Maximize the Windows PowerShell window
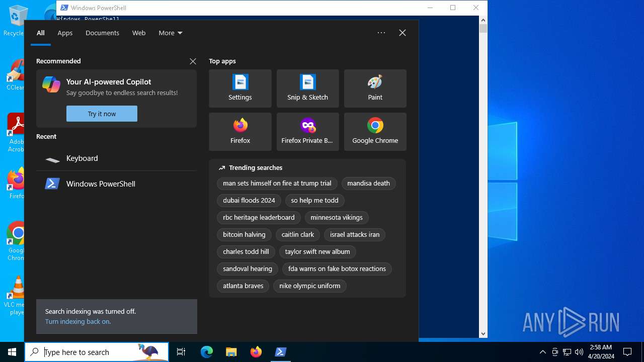This screenshot has height=362, width=644. [x=453, y=8]
